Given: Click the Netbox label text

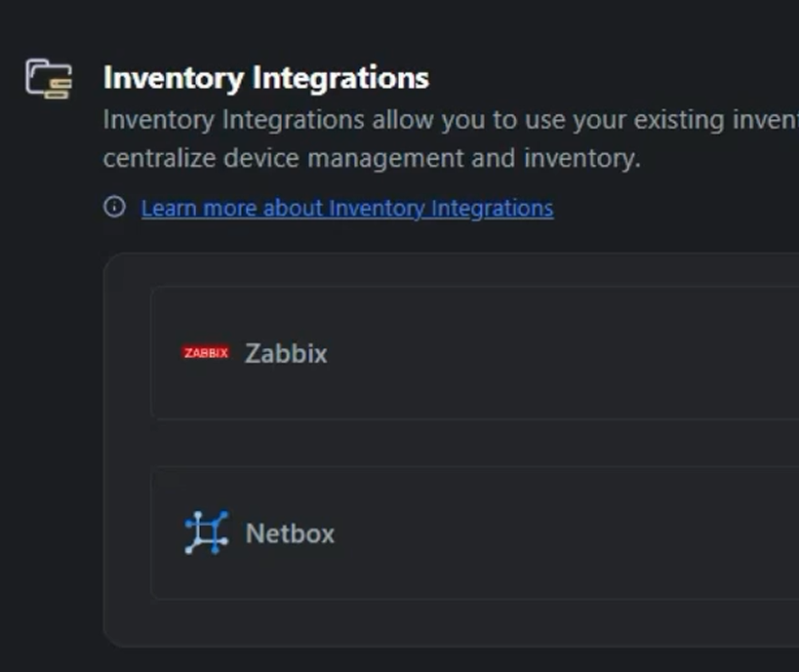Looking at the screenshot, I should tap(290, 533).
